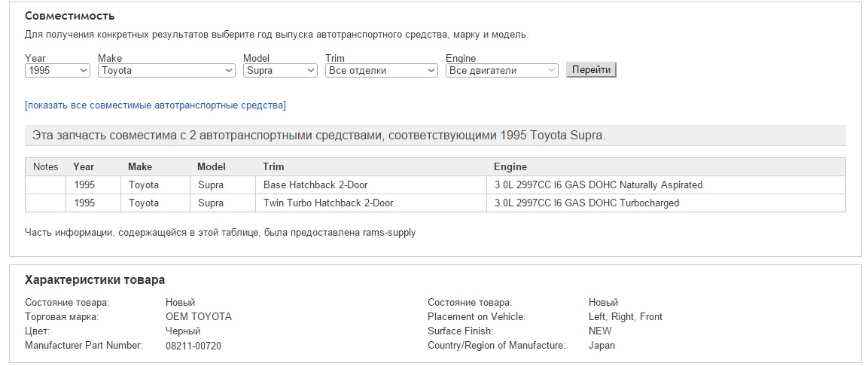Click the Turbocharged engine cell
Screen dimensions: 868x366
586,203
